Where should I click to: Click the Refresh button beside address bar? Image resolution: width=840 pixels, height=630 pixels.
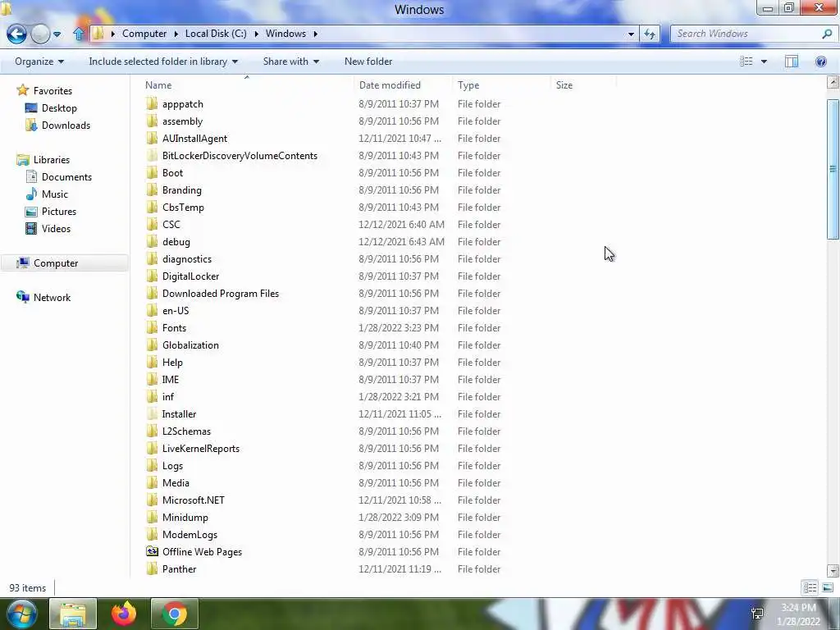[x=650, y=34]
